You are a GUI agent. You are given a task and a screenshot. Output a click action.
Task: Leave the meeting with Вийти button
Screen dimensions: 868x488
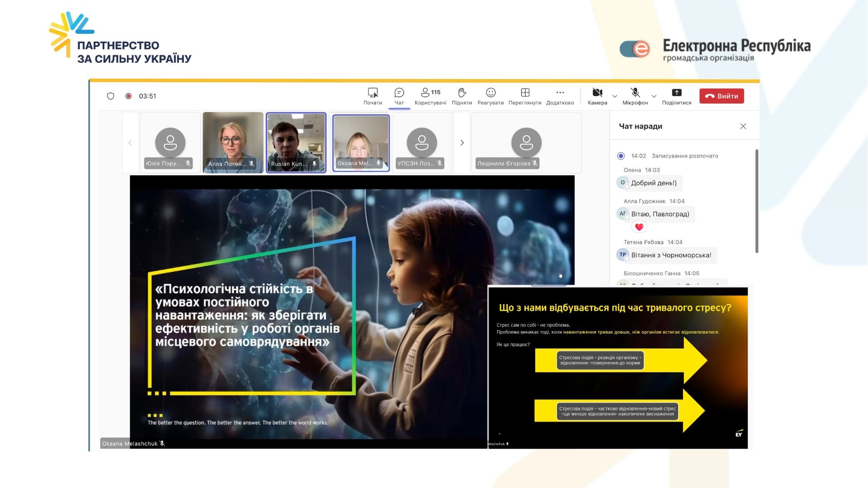722,96
